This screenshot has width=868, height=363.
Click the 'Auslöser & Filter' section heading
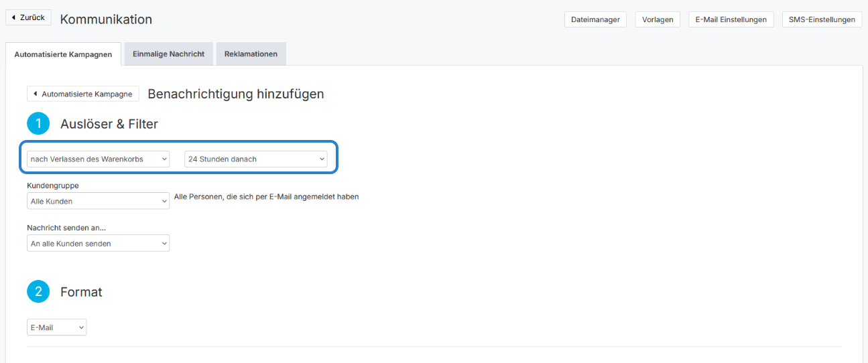pyautogui.click(x=109, y=124)
